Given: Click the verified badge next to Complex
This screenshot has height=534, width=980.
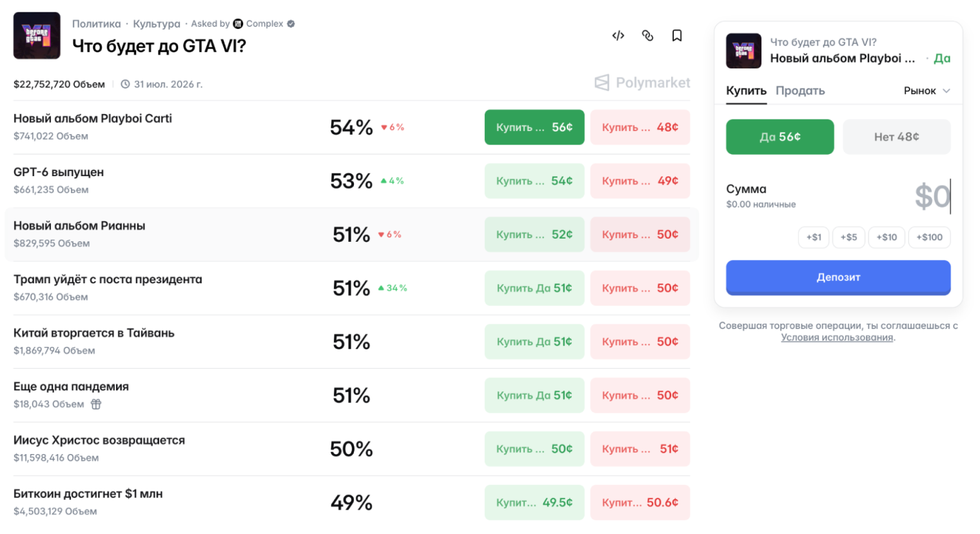Looking at the screenshot, I should coord(291,24).
